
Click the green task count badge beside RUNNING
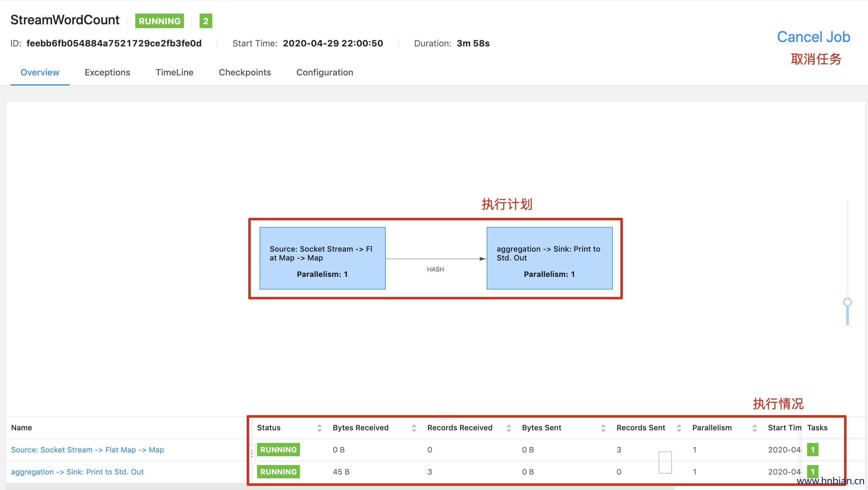tap(206, 21)
